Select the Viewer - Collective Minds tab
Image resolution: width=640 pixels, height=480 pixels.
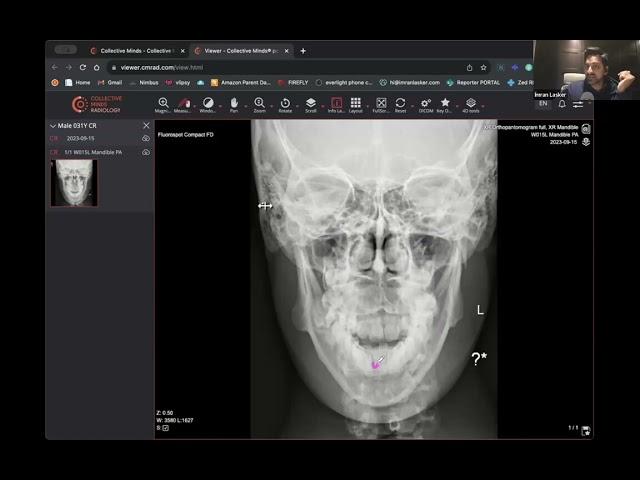tap(241, 51)
